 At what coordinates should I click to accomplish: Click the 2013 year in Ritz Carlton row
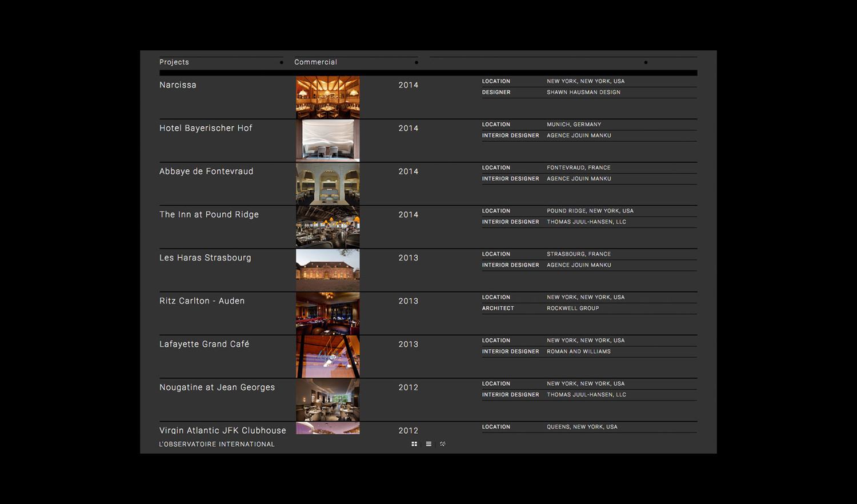click(409, 301)
